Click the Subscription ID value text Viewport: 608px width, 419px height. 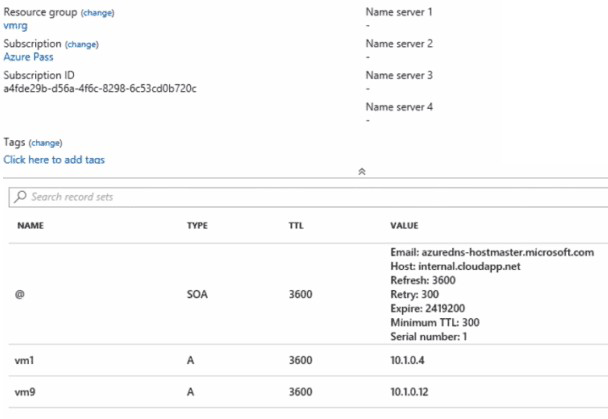(100, 89)
